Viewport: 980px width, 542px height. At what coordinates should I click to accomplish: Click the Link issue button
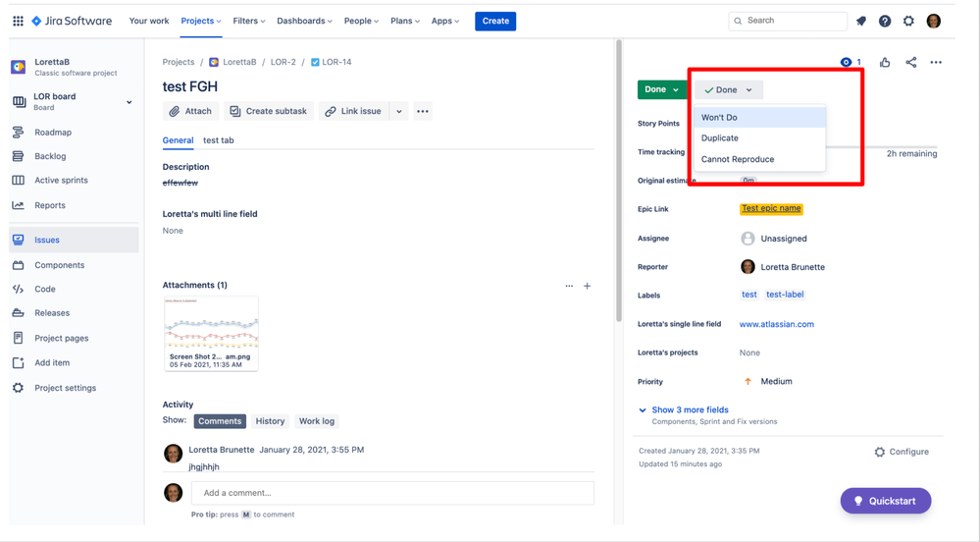pos(354,111)
